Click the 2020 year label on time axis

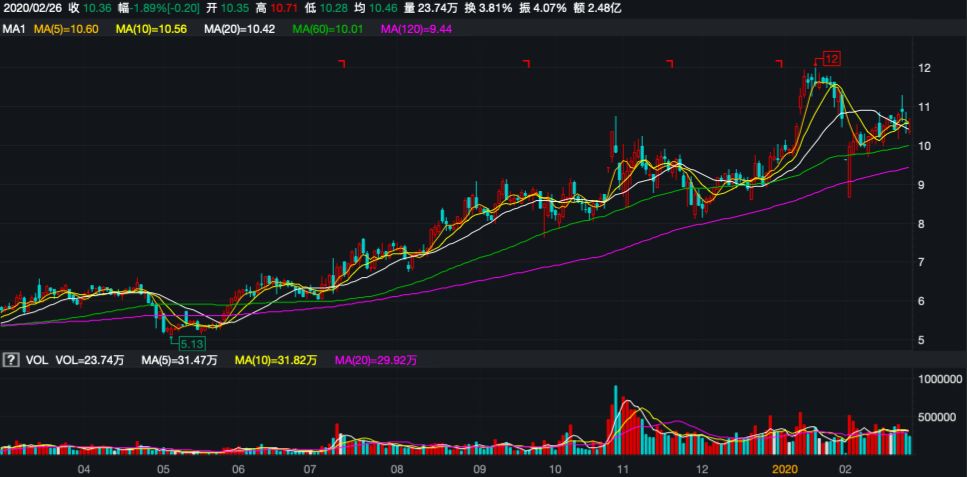tap(785, 468)
